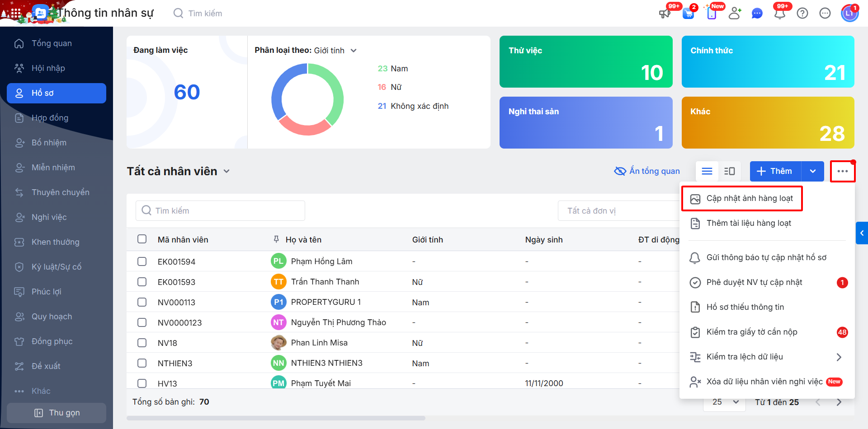Click the add user icon in header

pyautogui.click(x=735, y=14)
